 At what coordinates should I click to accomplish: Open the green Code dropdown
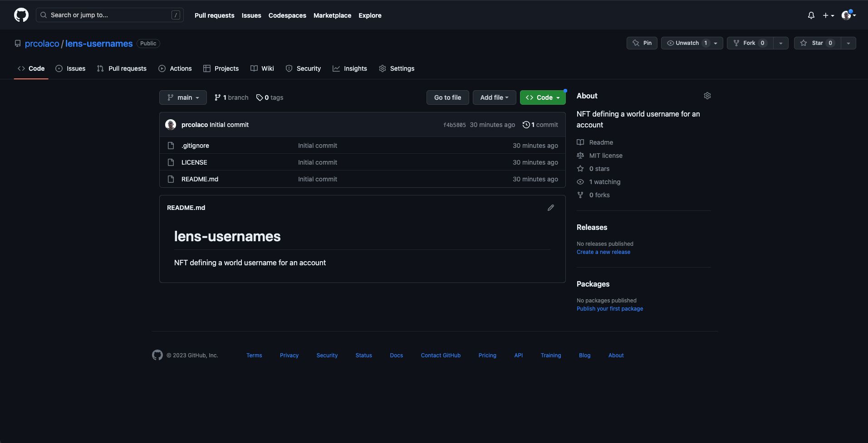[x=543, y=97]
